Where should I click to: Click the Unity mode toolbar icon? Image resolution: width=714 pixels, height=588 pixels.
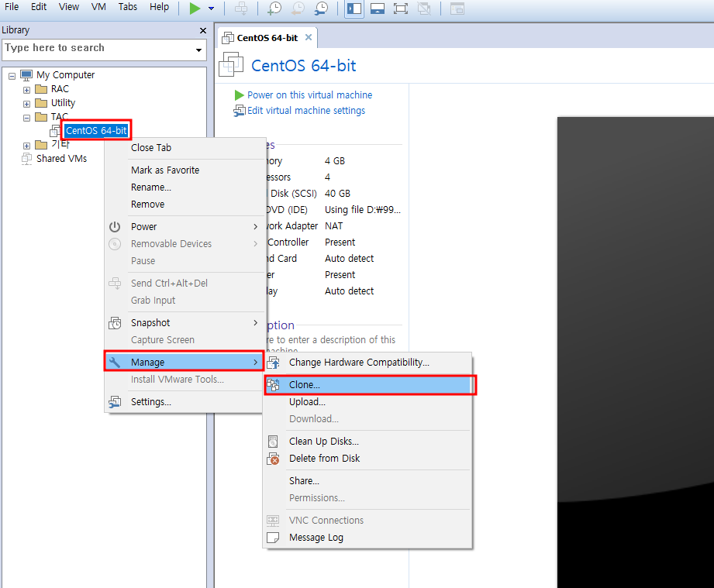[424, 9]
